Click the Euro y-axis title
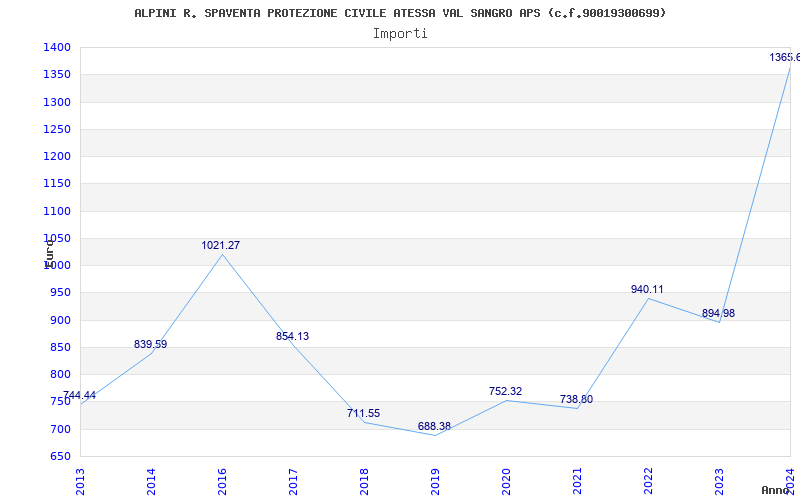The width and height of the screenshot is (800, 500). click(x=49, y=254)
